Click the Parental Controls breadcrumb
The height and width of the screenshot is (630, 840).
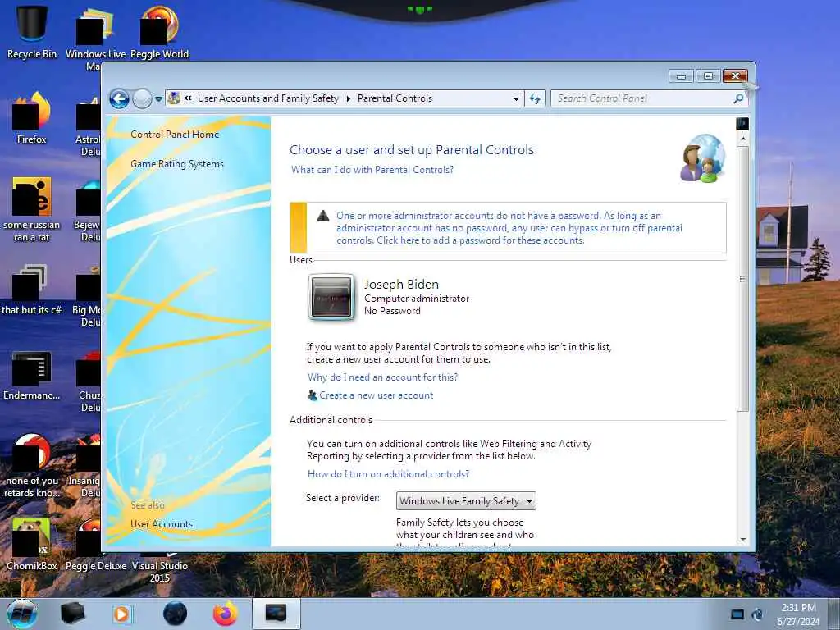pyautogui.click(x=395, y=98)
